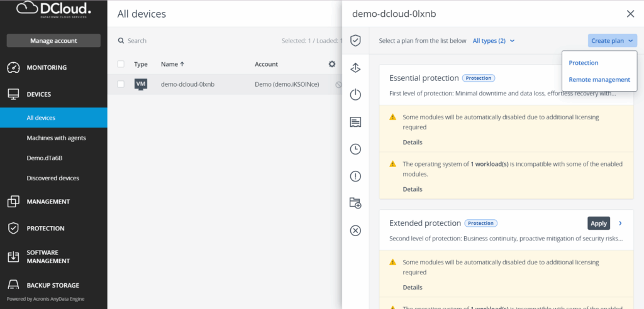
Task: Open the recovery icon below the shield
Action: click(x=355, y=68)
